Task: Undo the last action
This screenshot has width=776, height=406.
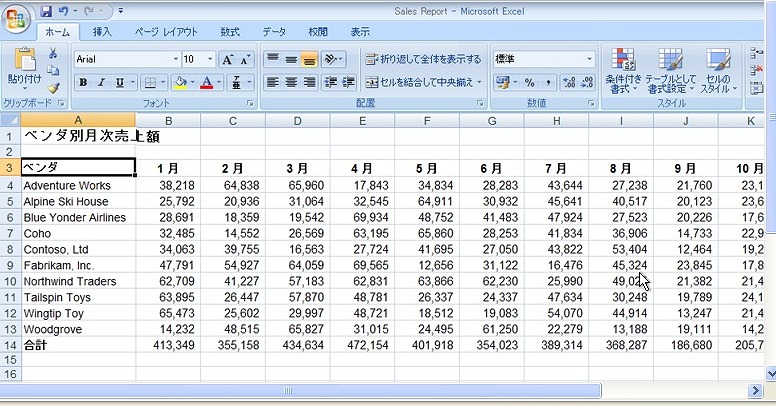Action: [x=63, y=11]
